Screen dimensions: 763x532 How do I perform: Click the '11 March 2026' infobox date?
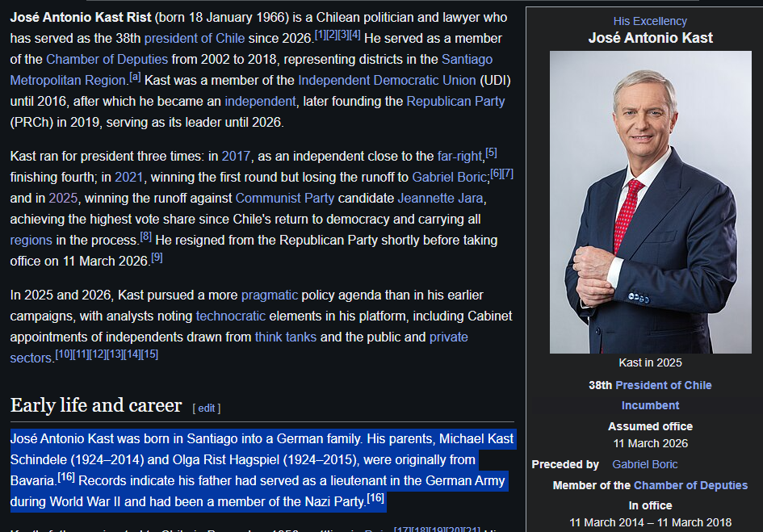click(650, 443)
